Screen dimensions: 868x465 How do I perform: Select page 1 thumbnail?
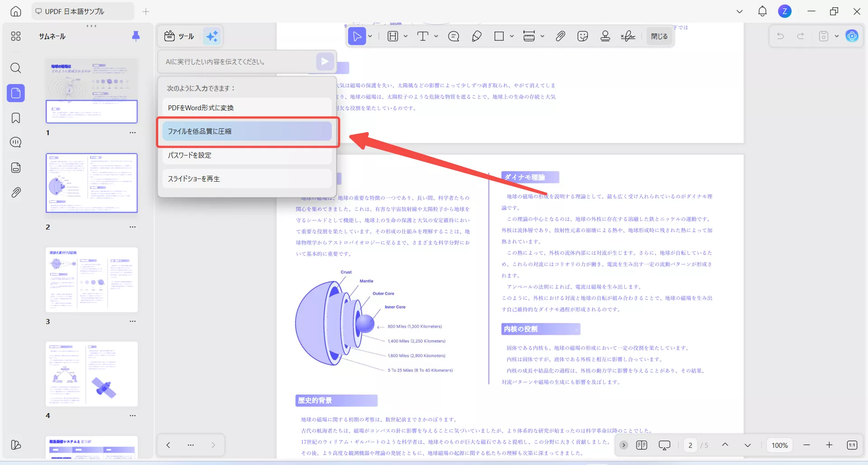click(92, 91)
